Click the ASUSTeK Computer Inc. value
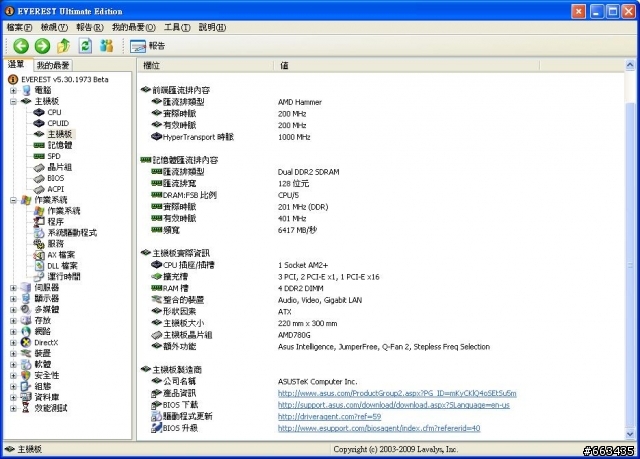Image resolution: width=640 pixels, height=459 pixels. tap(317, 382)
